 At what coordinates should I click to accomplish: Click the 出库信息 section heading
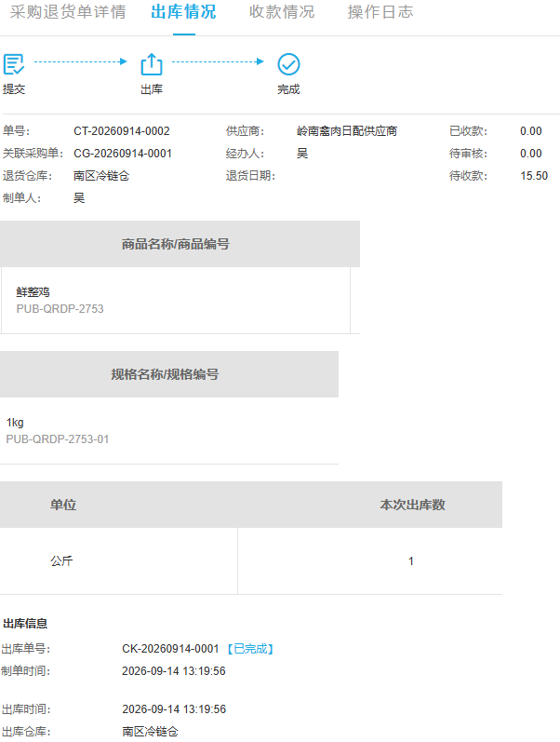click(25, 623)
